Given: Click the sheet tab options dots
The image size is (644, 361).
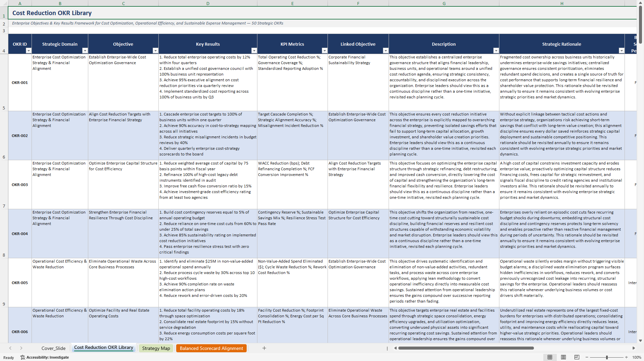Looking at the screenshot, I should tap(387, 348).
